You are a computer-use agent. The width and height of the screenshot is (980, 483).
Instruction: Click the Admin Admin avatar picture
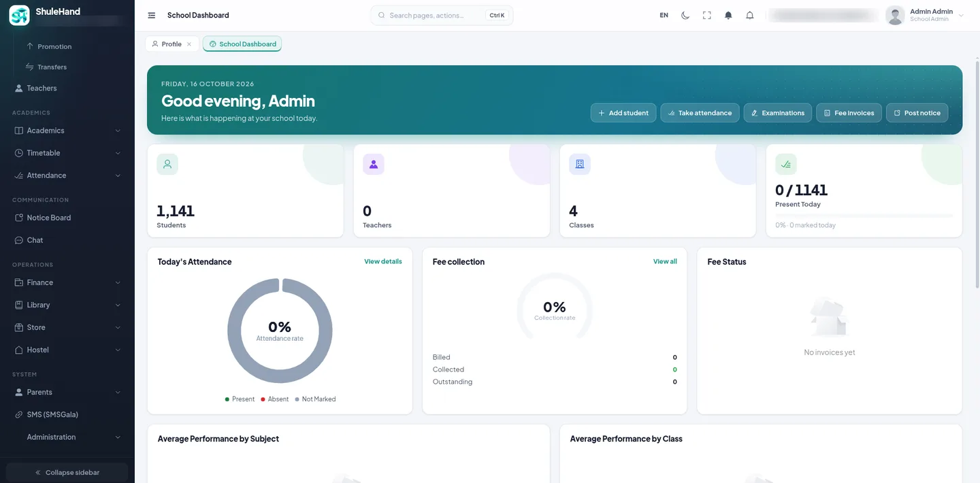[895, 15]
